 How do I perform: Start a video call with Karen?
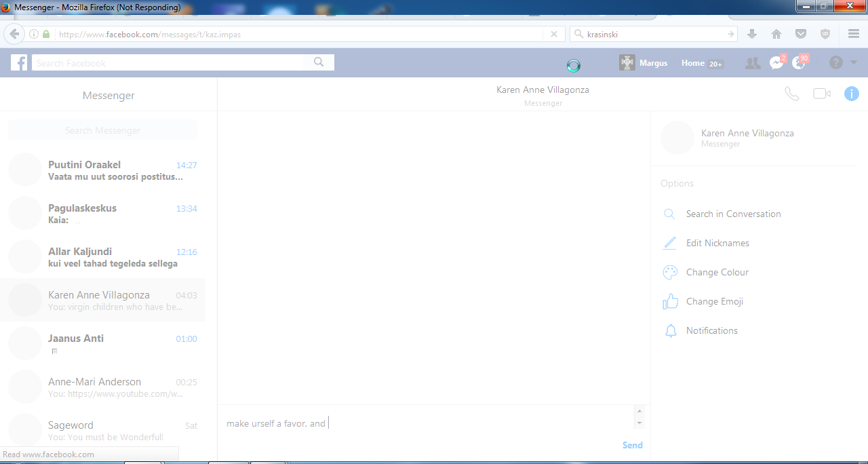pyautogui.click(x=822, y=94)
